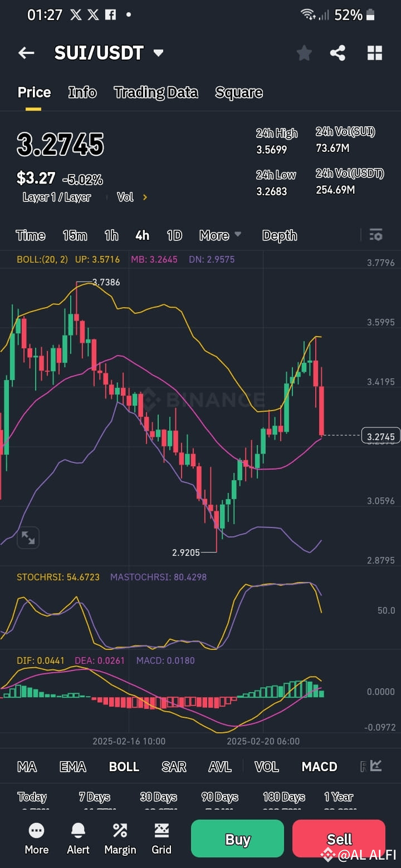Viewport: 401px width, 868px height.
Task: Toggle the EMA indicator
Action: point(73,767)
